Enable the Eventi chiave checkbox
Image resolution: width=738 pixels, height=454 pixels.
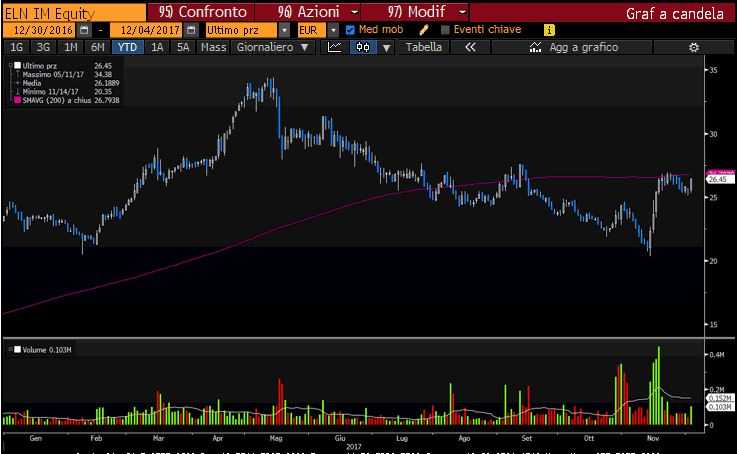pos(446,30)
